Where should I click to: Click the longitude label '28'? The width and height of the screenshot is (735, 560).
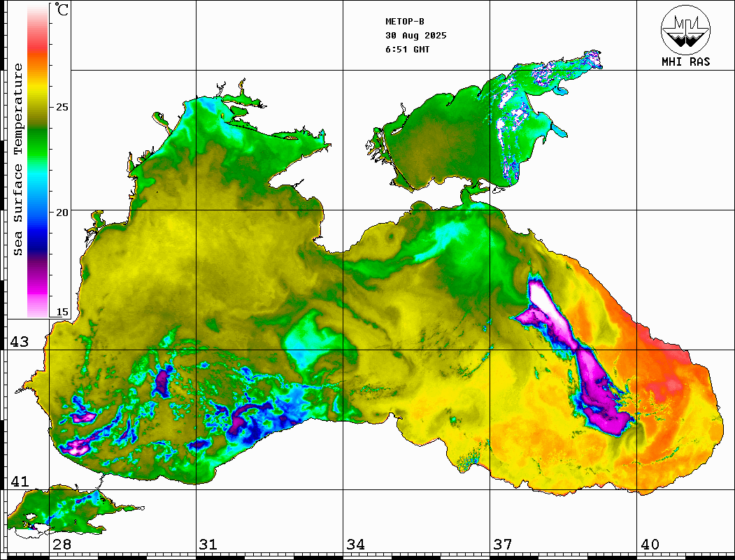(x=62, y=545)
